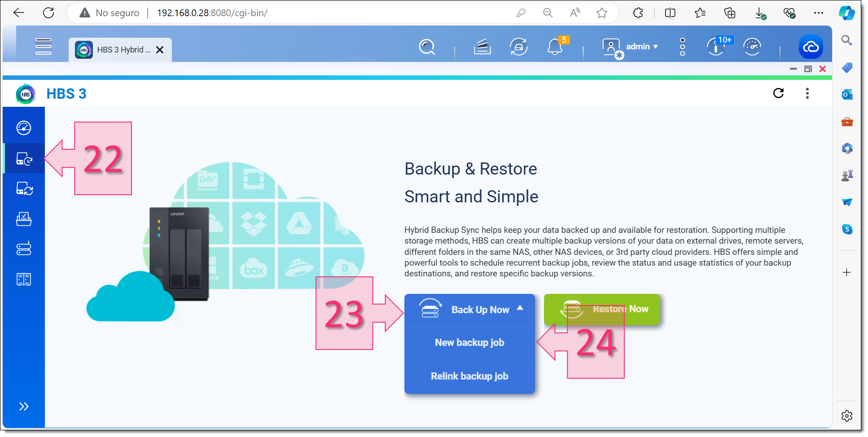The width and height of the screenshot is (868, 437).
Task: Open Browser essentials heart icon
Action: (789, 13)
